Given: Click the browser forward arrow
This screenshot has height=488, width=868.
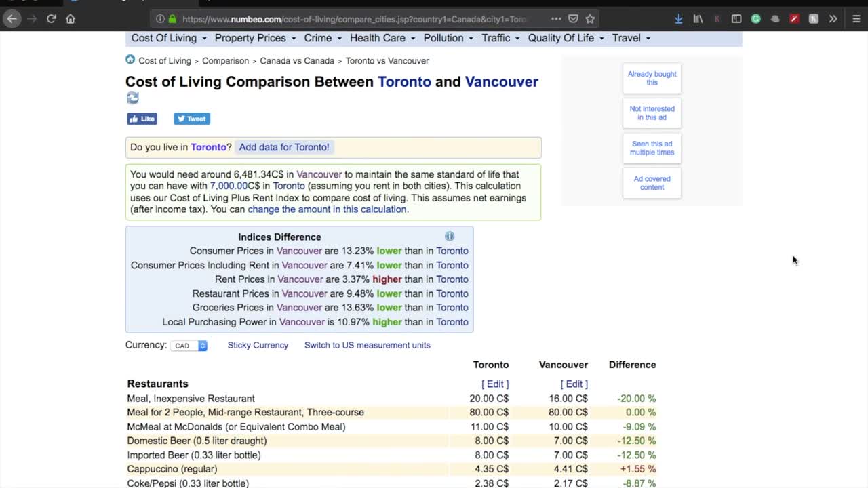Looking at the screenshot, I should pyautogui.click(x=31, y=19).
